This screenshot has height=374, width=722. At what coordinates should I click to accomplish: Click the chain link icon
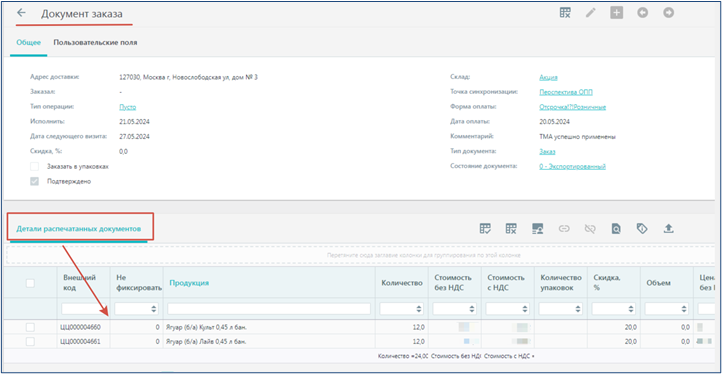tap(564, 228)
